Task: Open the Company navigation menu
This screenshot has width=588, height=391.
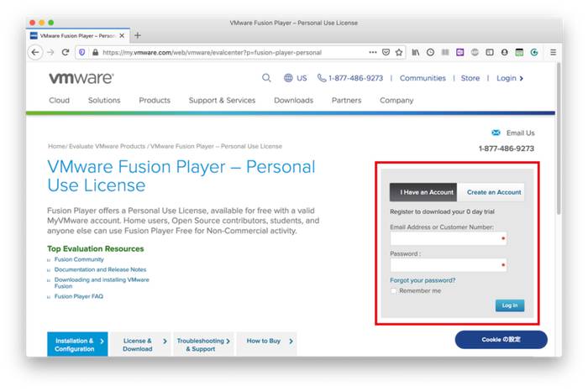Action: point(396,101)
